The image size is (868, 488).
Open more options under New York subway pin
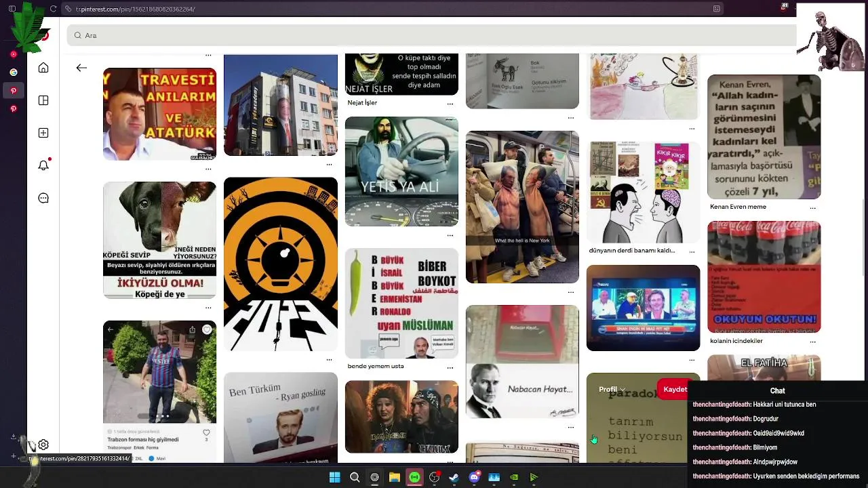[x=571, y=292]
